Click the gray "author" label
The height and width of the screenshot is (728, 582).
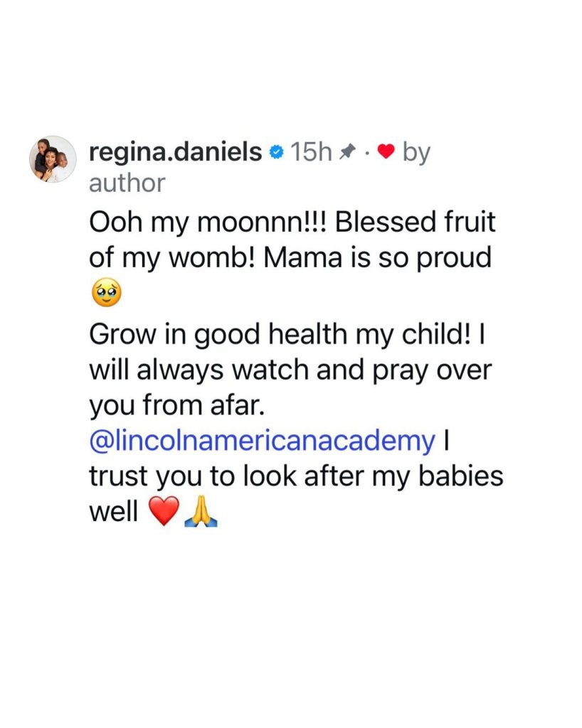(x=127, y=183)
